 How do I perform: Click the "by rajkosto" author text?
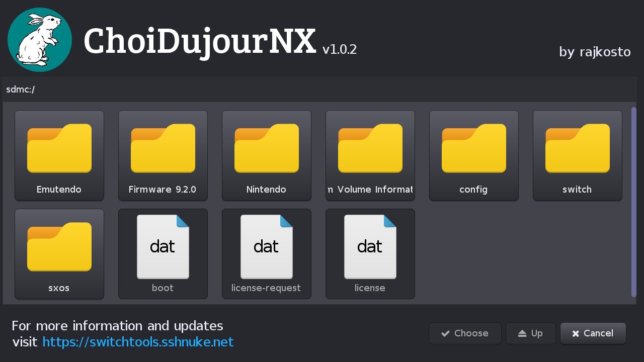[595, 52]
